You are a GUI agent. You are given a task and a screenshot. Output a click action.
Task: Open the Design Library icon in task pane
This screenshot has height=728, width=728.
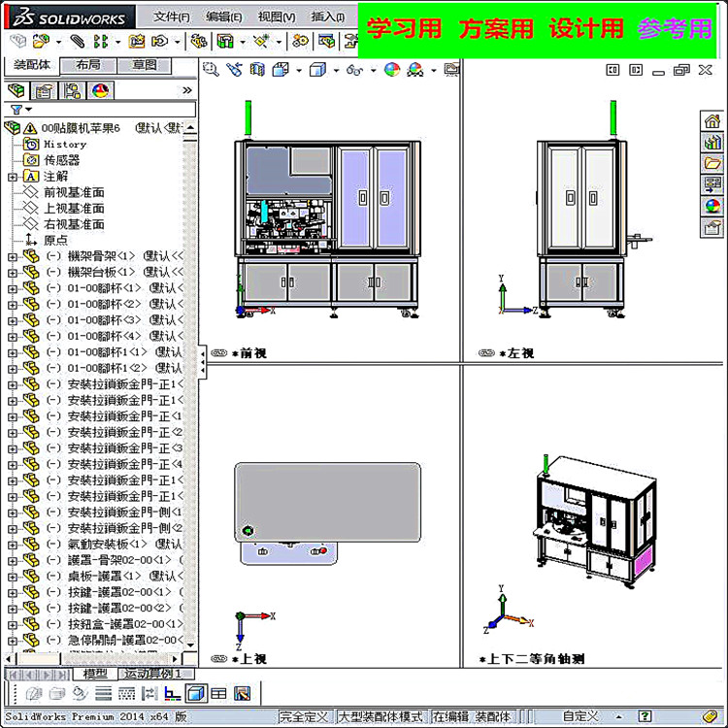(x=712, y=142)
